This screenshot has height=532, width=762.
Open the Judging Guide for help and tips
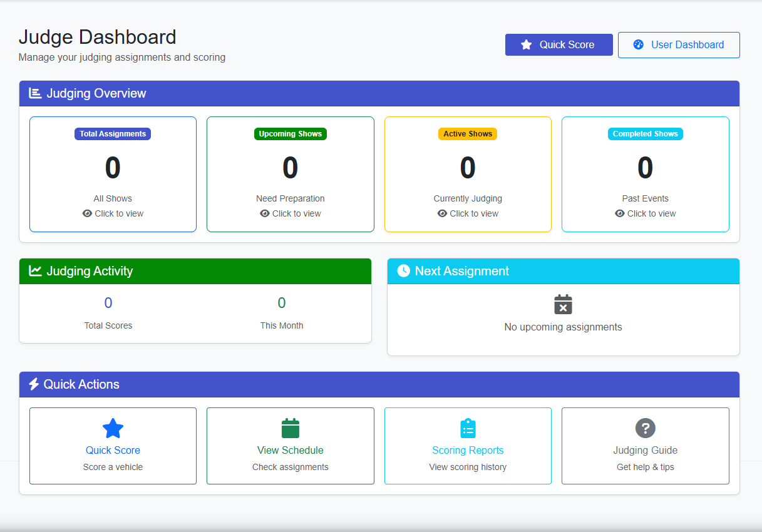point(645,446)
